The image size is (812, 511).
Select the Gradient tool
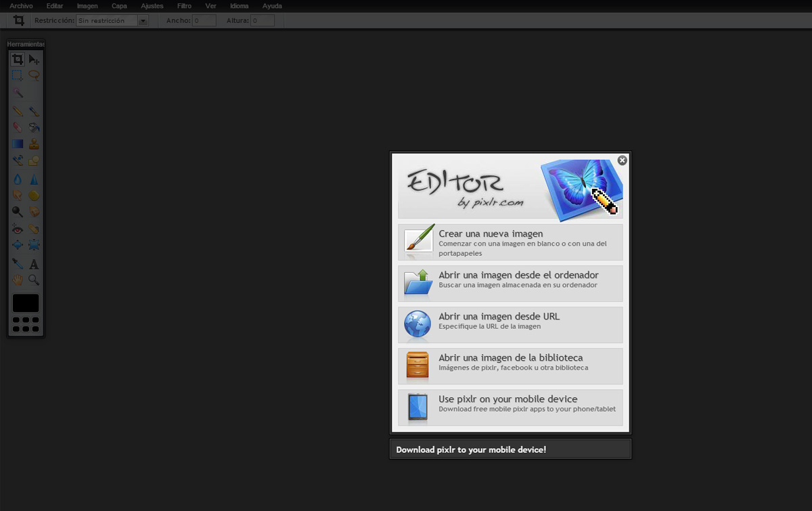(x=18, y=144)
